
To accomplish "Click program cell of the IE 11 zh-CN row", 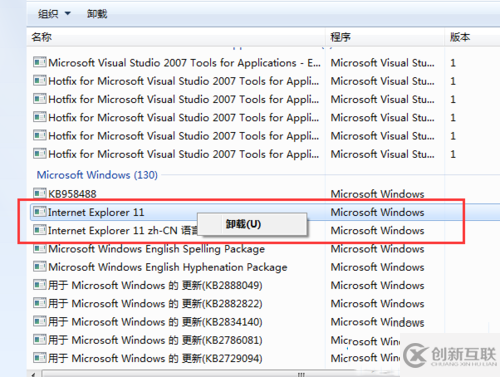I will pyautogui.click(x=377, y=231).
